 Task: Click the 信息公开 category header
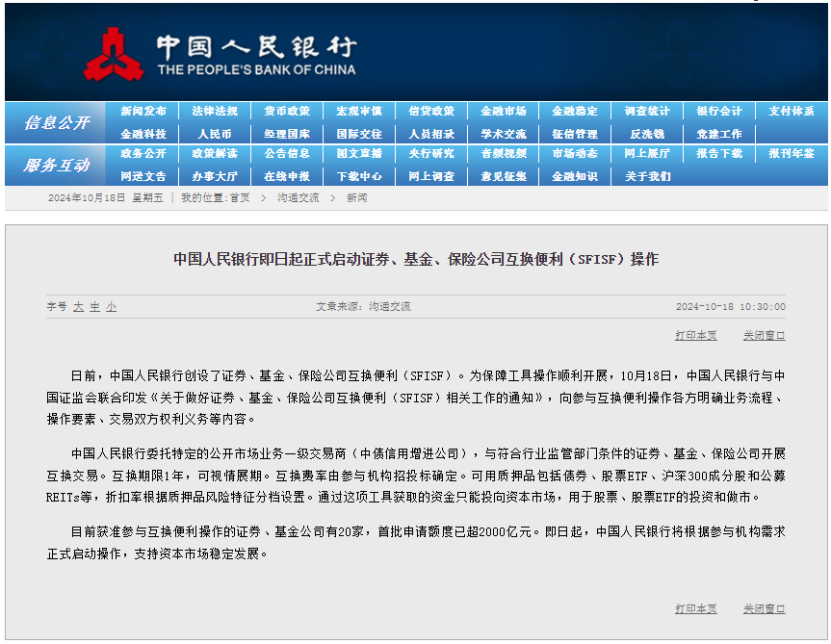57,123
